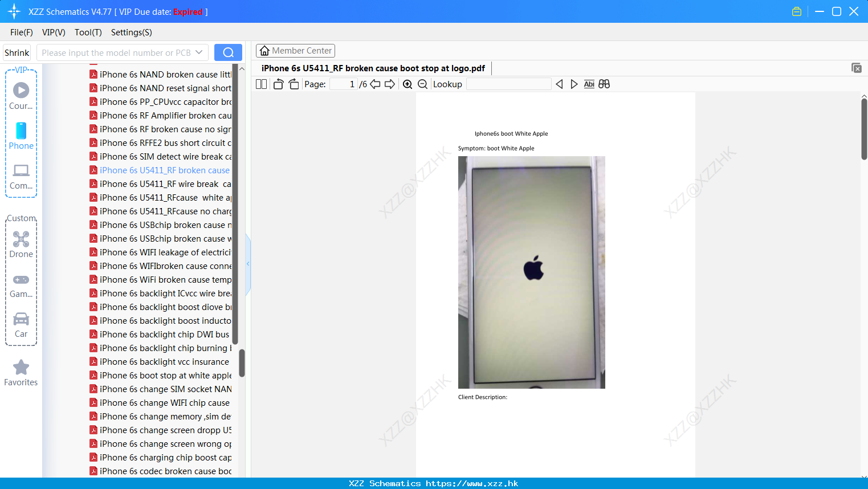Select the Drone category icon
The width and height of the screenshot is (868, 489).
click(21, 239)
